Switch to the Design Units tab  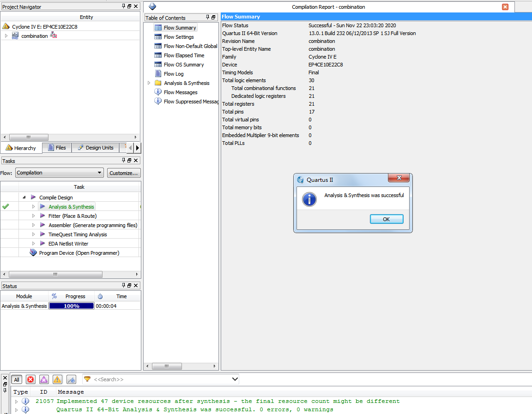pos(95,148)
